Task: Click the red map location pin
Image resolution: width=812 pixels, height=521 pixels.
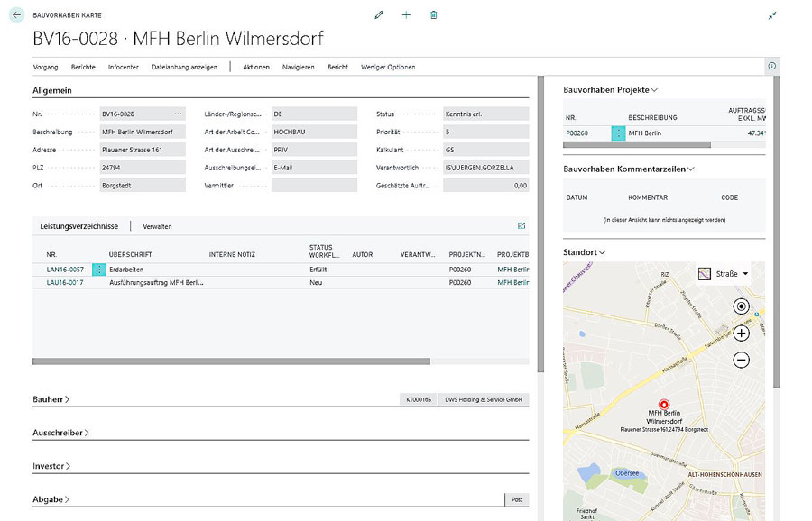Action: tap(664, 404)
